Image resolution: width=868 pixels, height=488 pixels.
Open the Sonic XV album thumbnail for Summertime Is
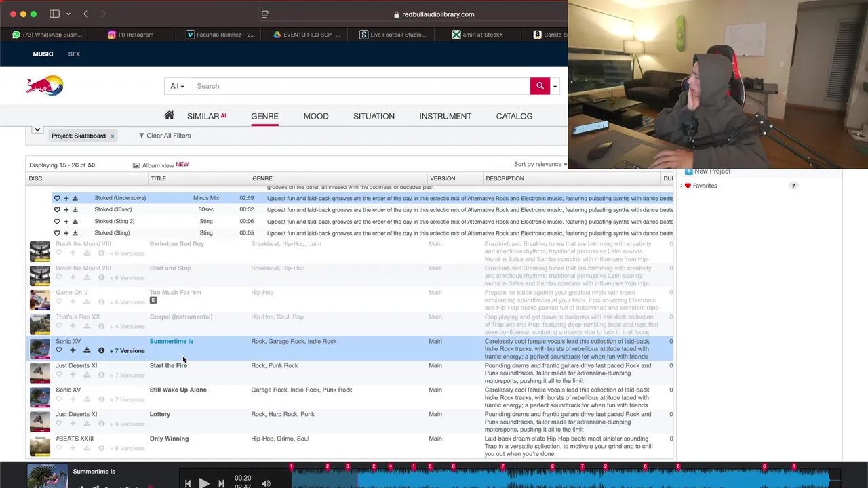(39, 348)
